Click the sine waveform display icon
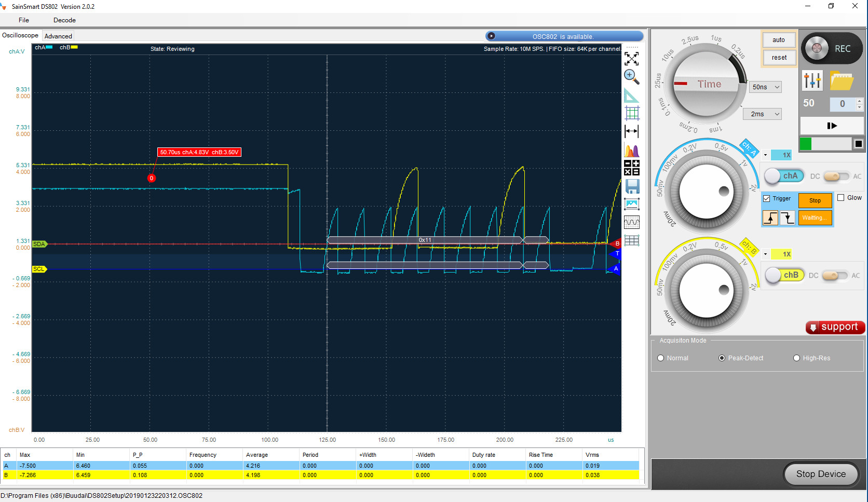Screen dimensions: 868x502 point(632,222)
